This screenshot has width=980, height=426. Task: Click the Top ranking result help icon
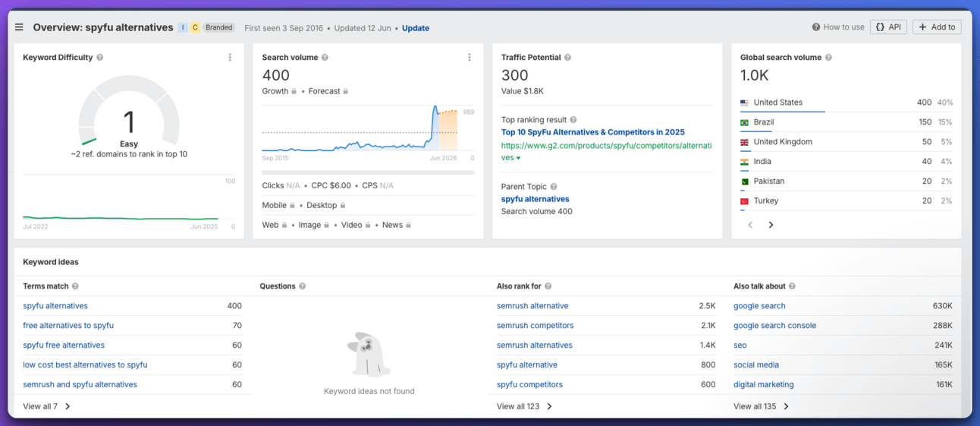pyautogui.click(x=573, y=120)
